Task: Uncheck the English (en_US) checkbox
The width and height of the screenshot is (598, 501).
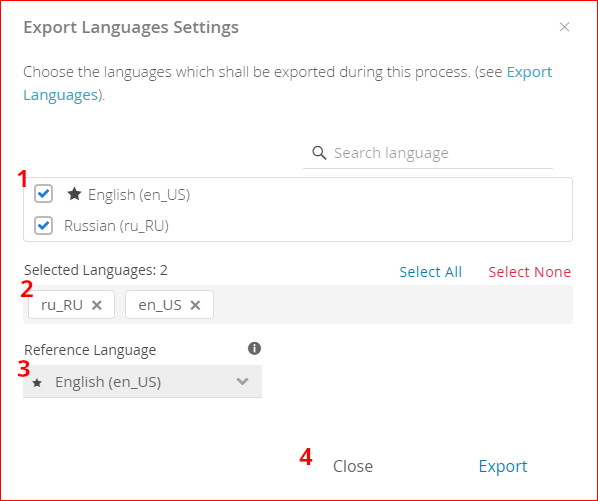Action: (x=43, y=194)
